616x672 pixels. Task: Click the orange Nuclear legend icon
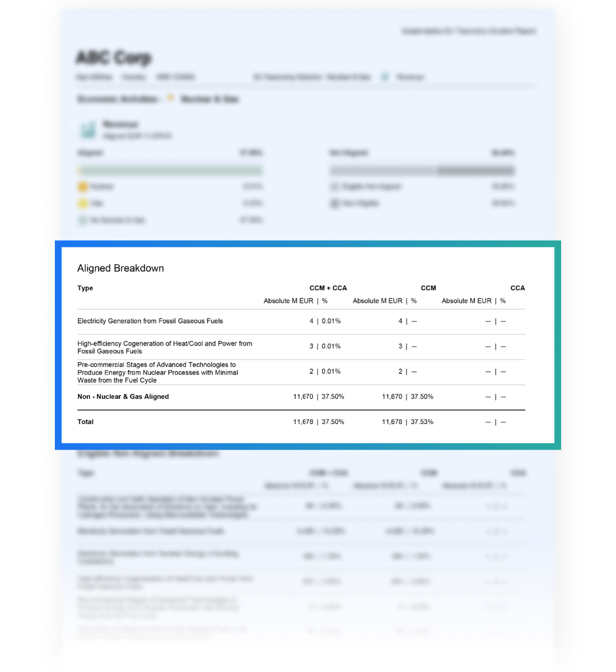(x=83, y=186)
